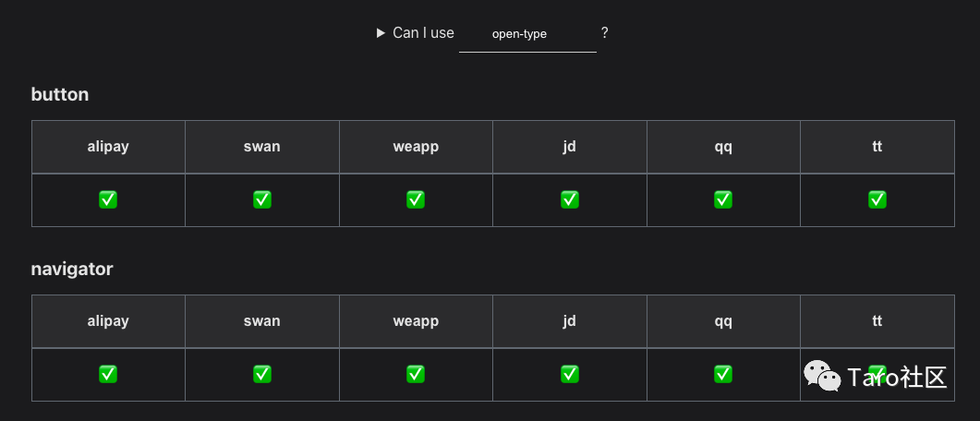Image resolution: width=980 pixels, height=421 pixels.
Task: Select the navigator section heading
Action: (x=72, y=270)
